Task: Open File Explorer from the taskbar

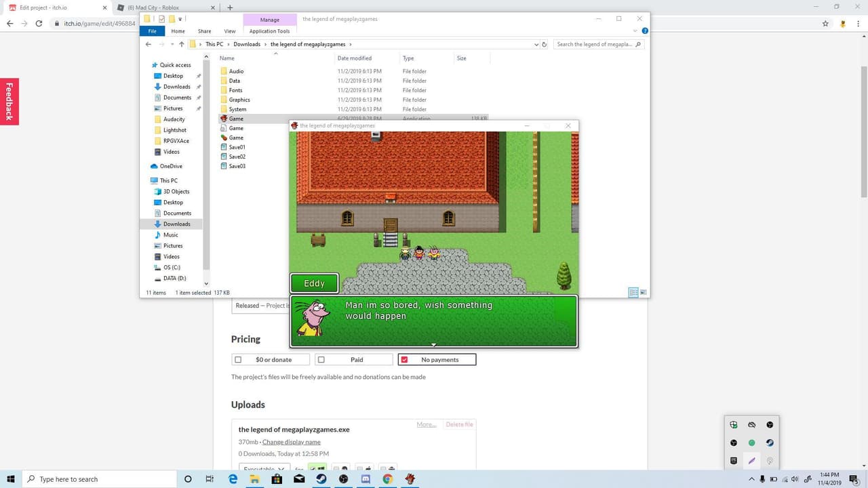Action: click(x=254, y=479)
